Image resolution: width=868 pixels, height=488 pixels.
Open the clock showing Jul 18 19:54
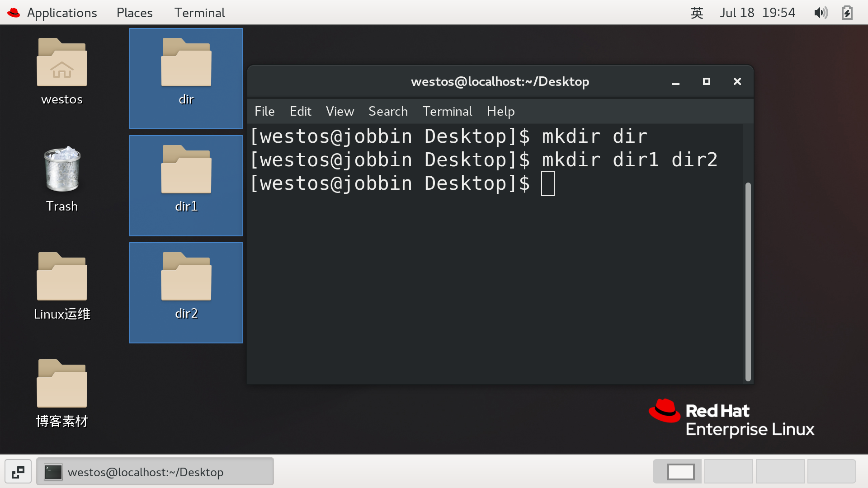pos(757,13)
